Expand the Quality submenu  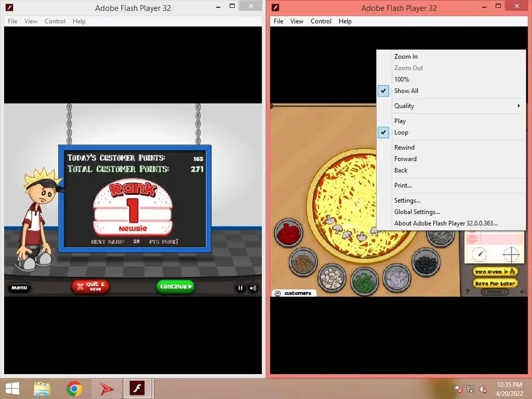pyautogui.click(x=451, y=106)
